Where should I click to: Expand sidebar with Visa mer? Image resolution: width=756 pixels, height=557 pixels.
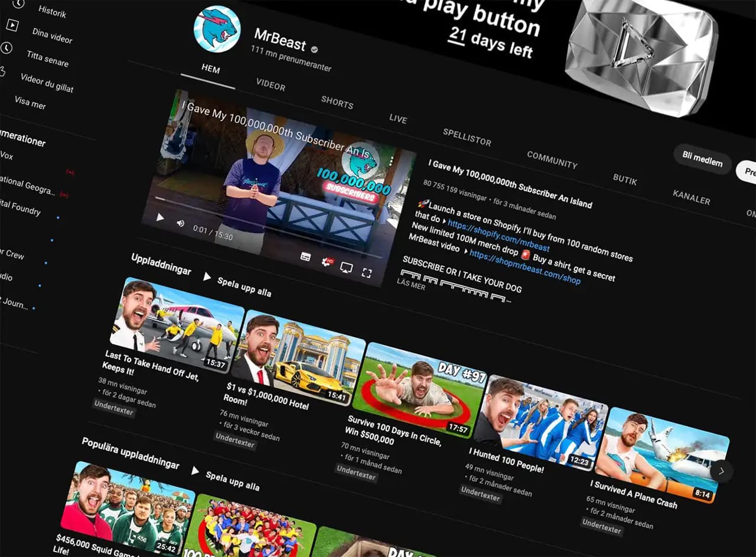(x=30, y=102)
